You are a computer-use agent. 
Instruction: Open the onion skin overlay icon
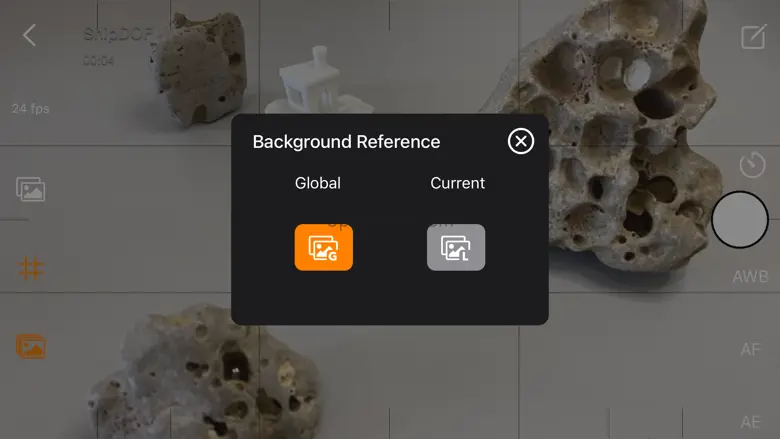[31, 189]
